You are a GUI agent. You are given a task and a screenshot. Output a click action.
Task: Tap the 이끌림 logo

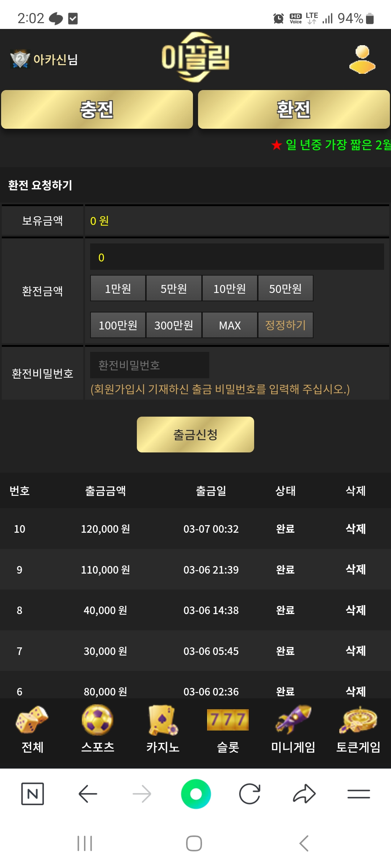click(195, 57)
